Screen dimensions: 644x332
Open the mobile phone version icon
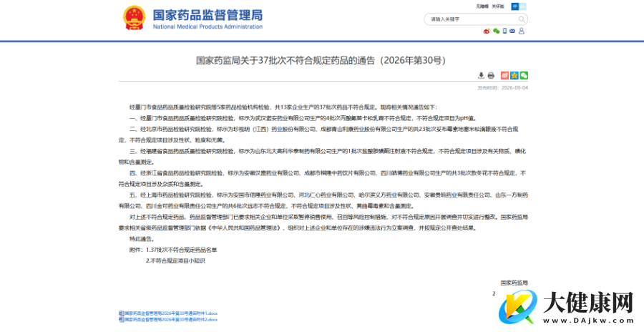(504, 31)
